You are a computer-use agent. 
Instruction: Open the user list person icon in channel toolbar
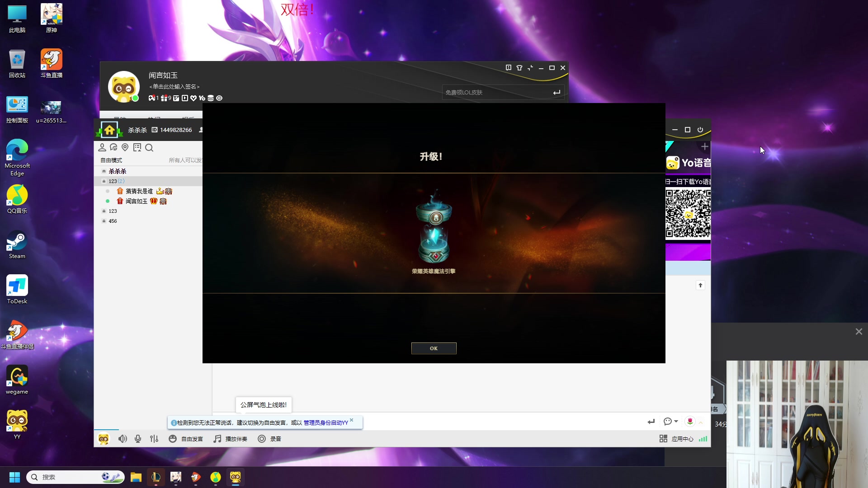pos(102,147)
